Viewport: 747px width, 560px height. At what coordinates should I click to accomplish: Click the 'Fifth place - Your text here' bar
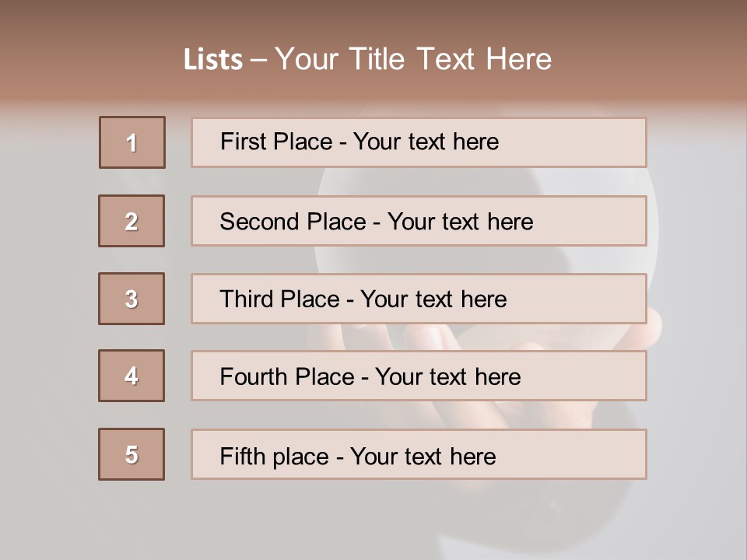(x=419, y=453)
